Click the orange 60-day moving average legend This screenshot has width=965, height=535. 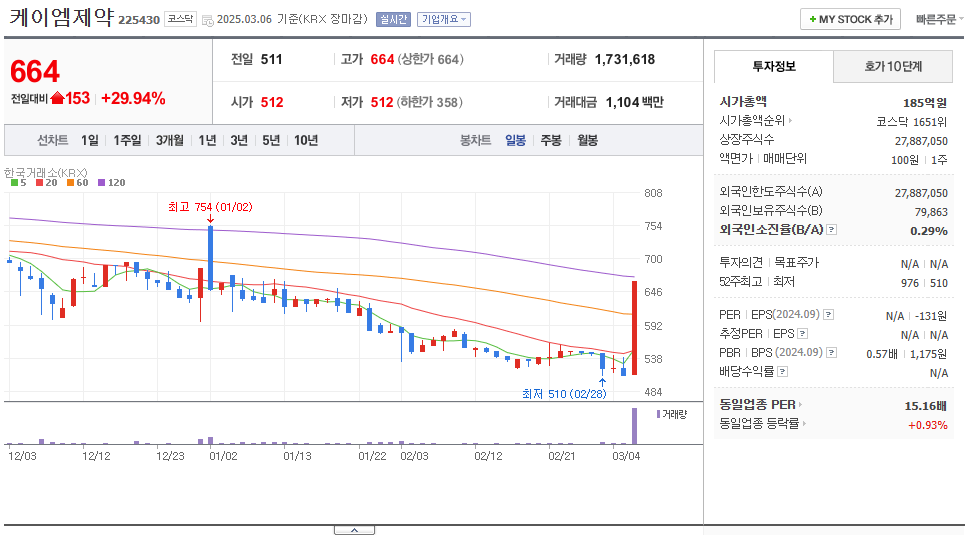(x=78, y=183)
